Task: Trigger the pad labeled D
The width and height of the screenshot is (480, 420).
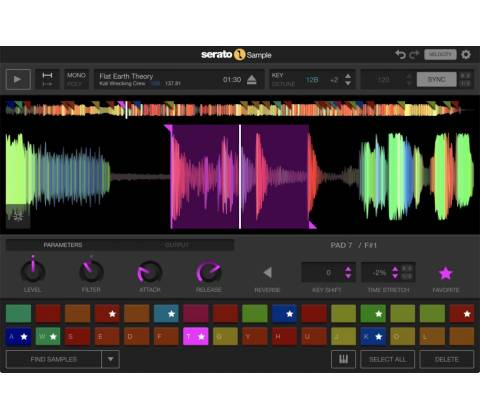Action: [x=137, y=336]
